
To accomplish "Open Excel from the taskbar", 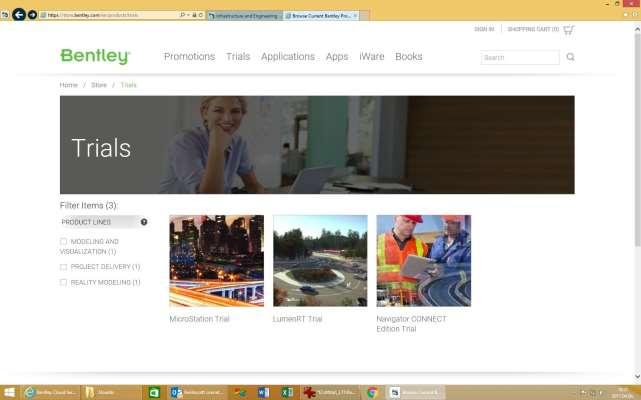I will coord(287,393).
